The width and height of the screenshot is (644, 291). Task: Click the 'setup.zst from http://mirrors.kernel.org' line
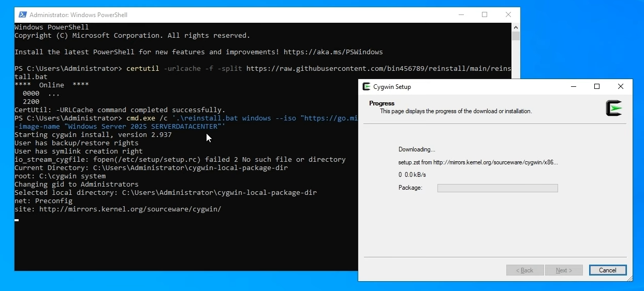coord(478,162)
